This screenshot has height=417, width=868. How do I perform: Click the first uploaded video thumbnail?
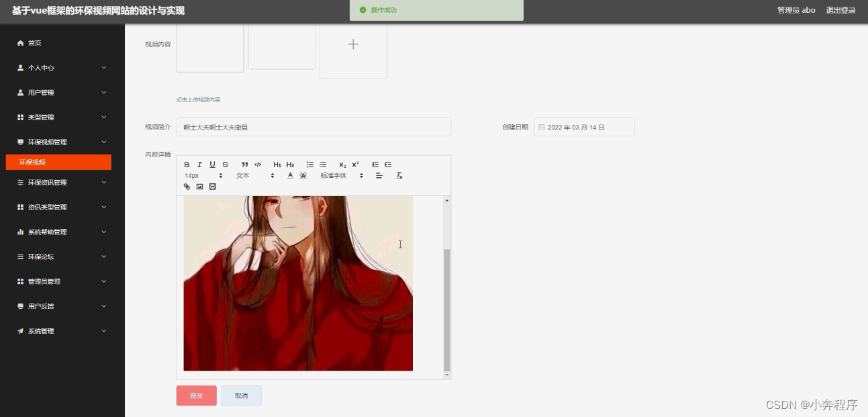coord(210,47)
